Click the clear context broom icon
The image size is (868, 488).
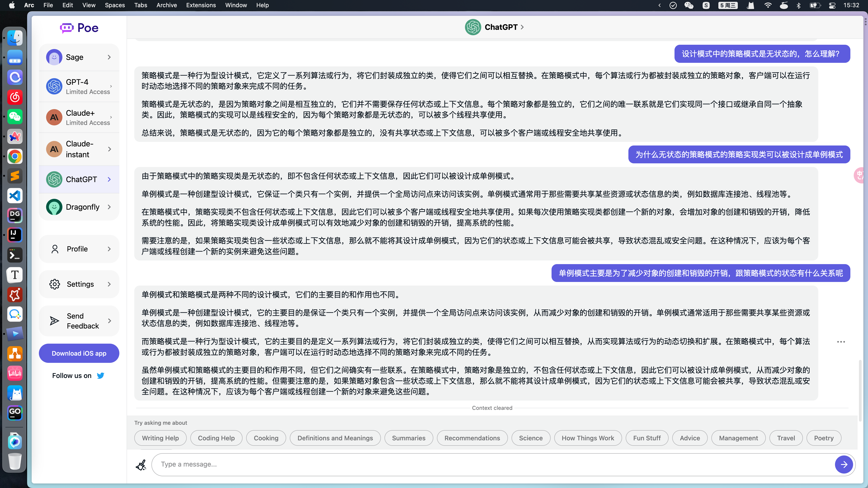tap(141, 465)
